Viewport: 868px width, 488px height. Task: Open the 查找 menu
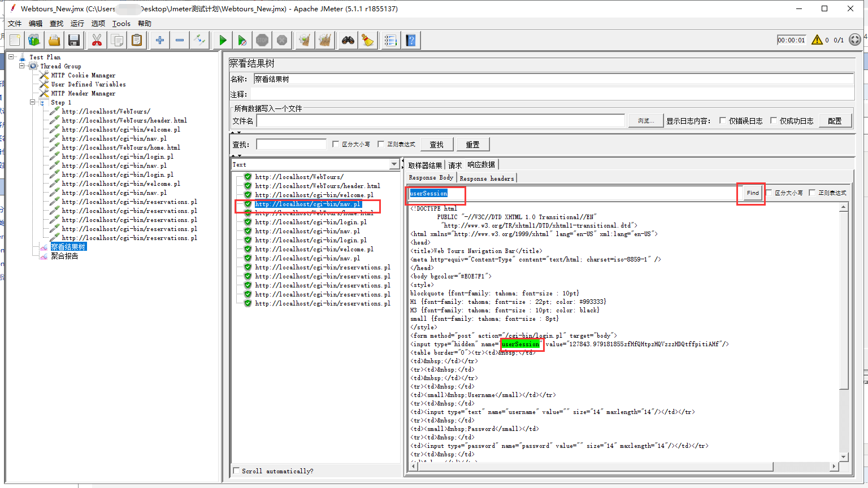(57, 23)
